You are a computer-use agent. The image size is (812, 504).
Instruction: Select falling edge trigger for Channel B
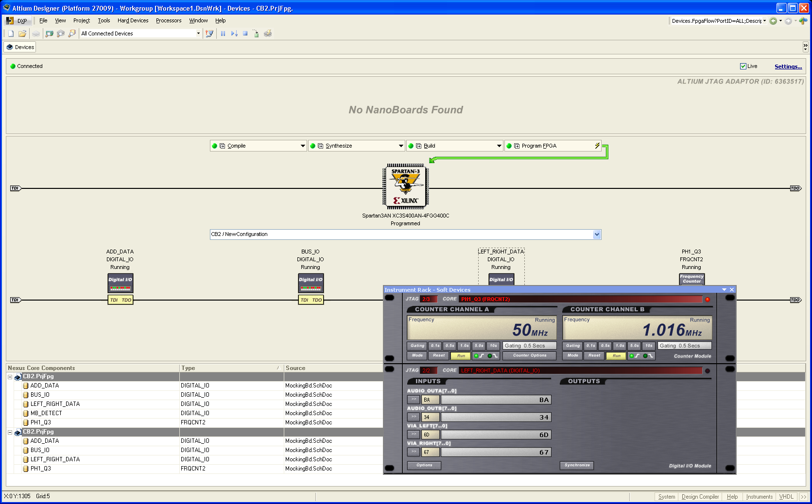[x=648, y=356]
